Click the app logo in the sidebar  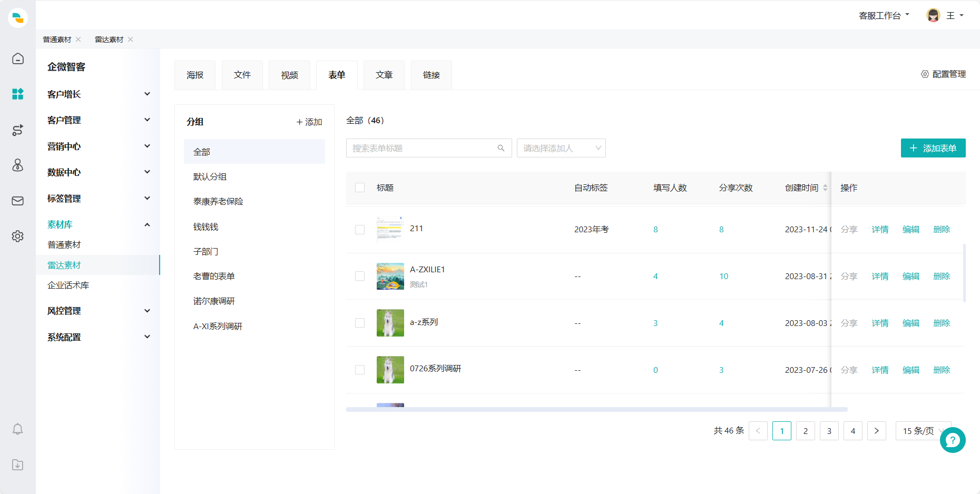[18, 18]
